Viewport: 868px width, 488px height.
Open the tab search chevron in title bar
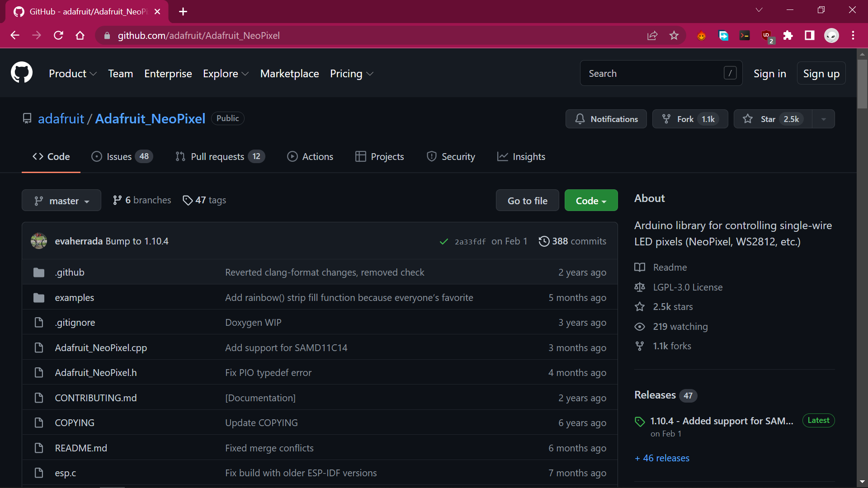759,10
